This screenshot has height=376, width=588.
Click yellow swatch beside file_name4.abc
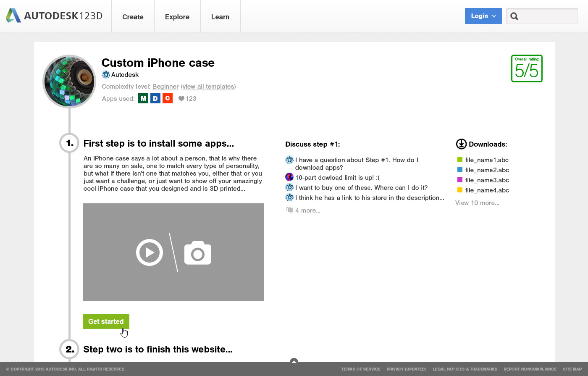[x=460, y=190]
